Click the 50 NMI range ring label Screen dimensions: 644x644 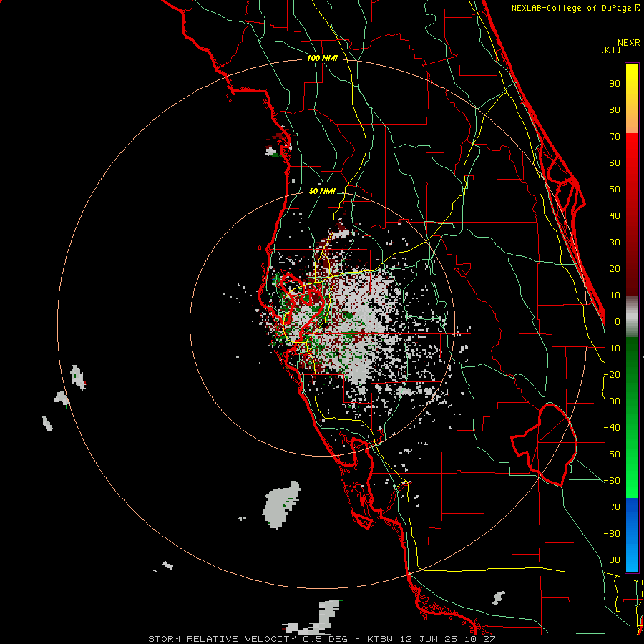tap(322, 191)
